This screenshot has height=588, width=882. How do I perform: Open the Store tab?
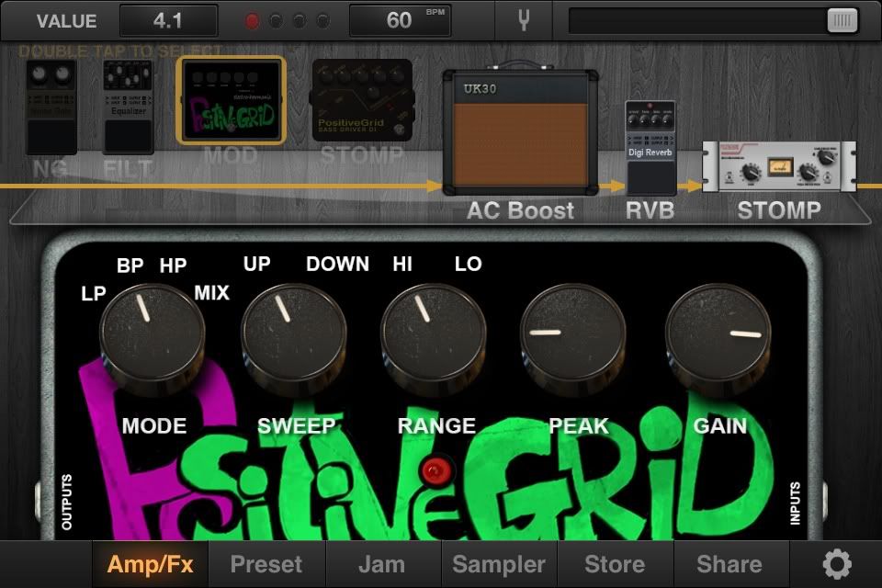click(615, 564)
